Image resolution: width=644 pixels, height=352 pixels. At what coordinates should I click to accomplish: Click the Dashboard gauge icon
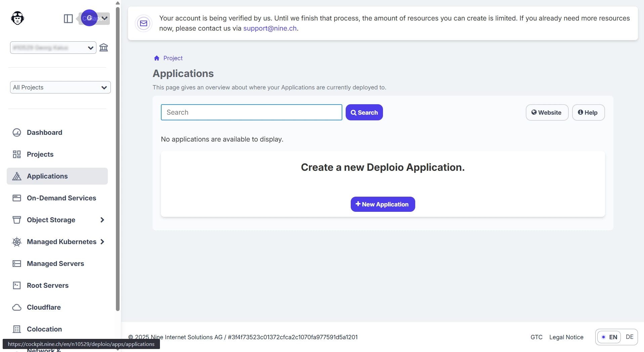click(x=17, y=132)
